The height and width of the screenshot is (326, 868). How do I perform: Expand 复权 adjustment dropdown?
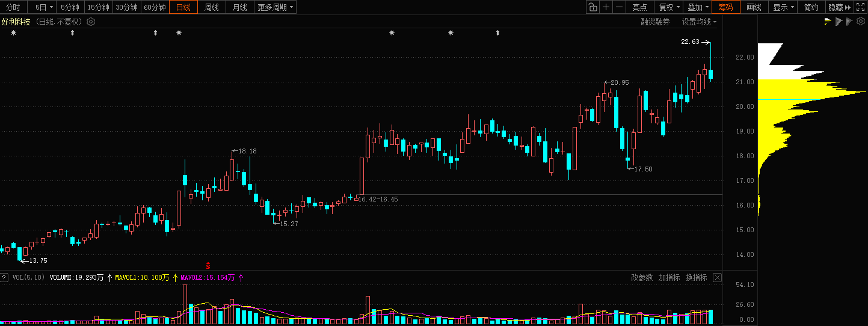tap(669, 7)
